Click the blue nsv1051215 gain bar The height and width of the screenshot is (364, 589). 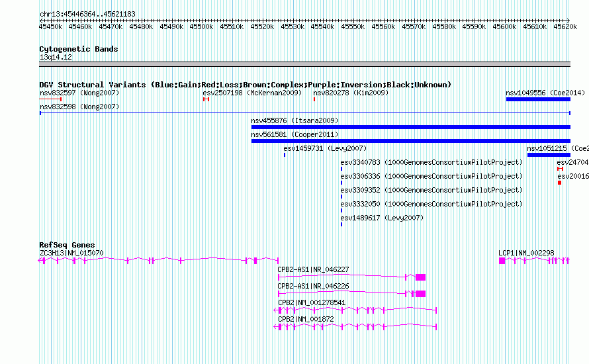point(549,155)
